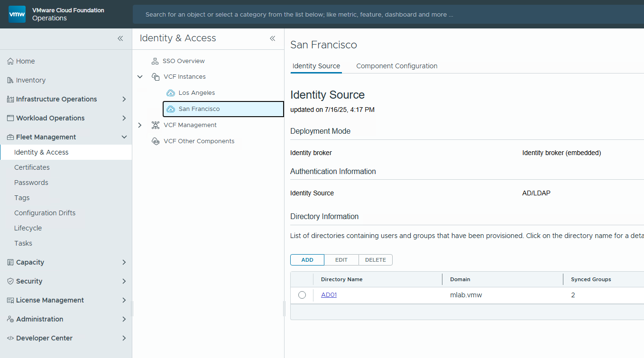Screen dimensions: 644x358
Task: Click the ADD directory button
Action: 307,260
